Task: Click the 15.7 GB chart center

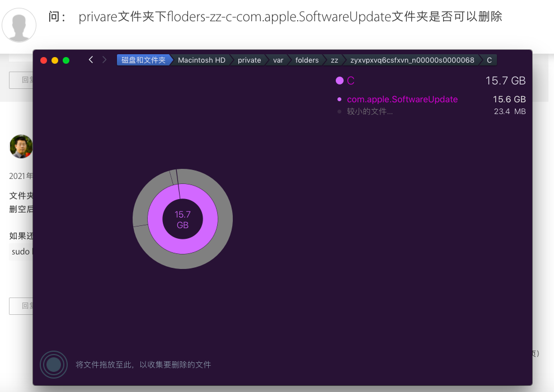Action: click(182, 219)
